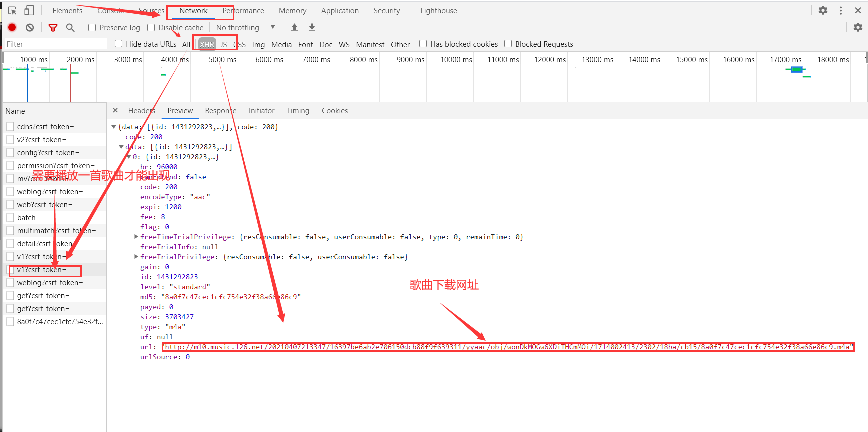
Task: Open the Performance panel
Action: click(x=243, y=11)
